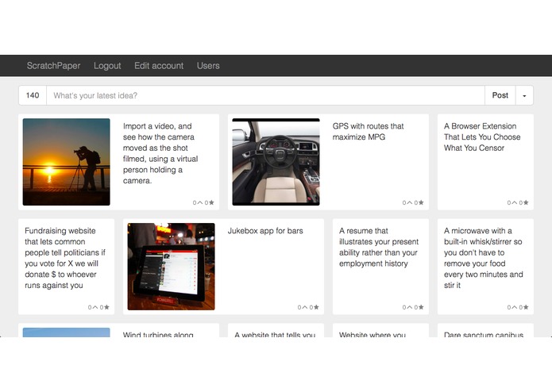Open the "Wind turbines along" idea
Viewport: 552px width, 392px height.
pos(158,334)
